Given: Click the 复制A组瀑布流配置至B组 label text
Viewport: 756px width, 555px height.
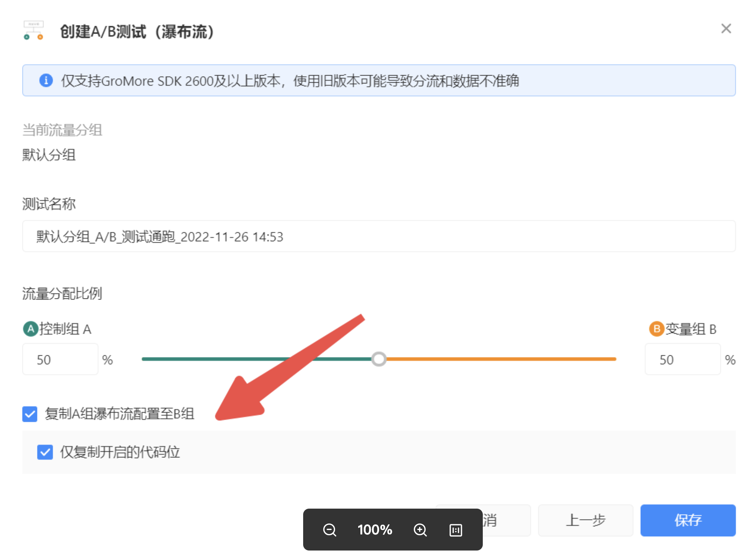Looking at the screenshot, I should (120, 414).
